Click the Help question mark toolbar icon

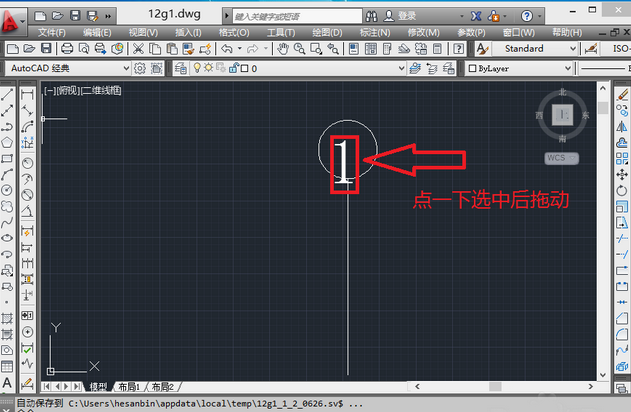pos(458,49)
